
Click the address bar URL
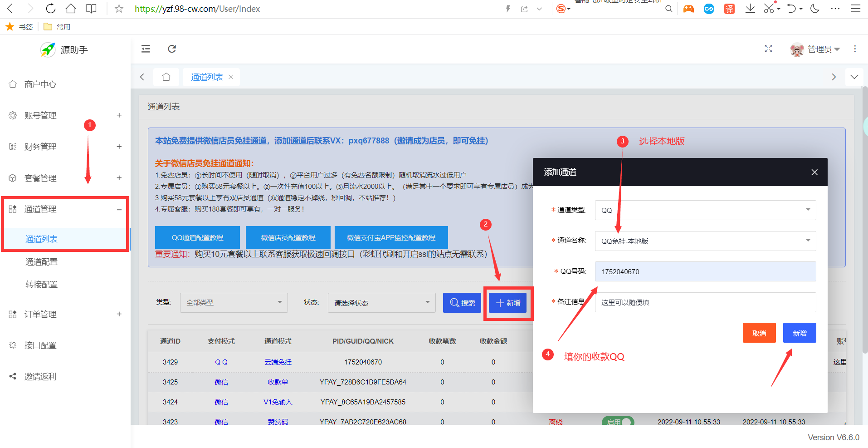coord(197,9)
